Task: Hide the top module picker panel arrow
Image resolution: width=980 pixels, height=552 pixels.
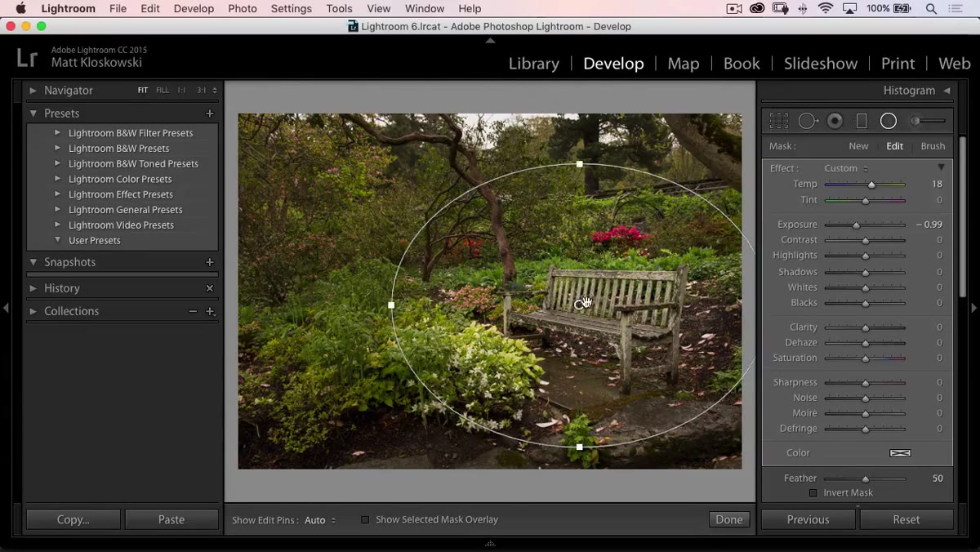Action: (490, 40)
